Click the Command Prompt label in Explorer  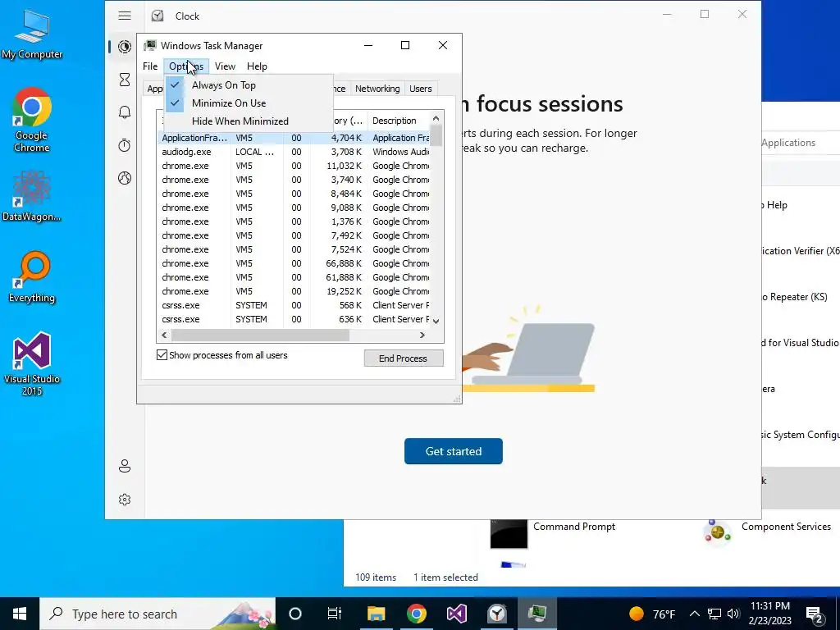pos(574,527)
